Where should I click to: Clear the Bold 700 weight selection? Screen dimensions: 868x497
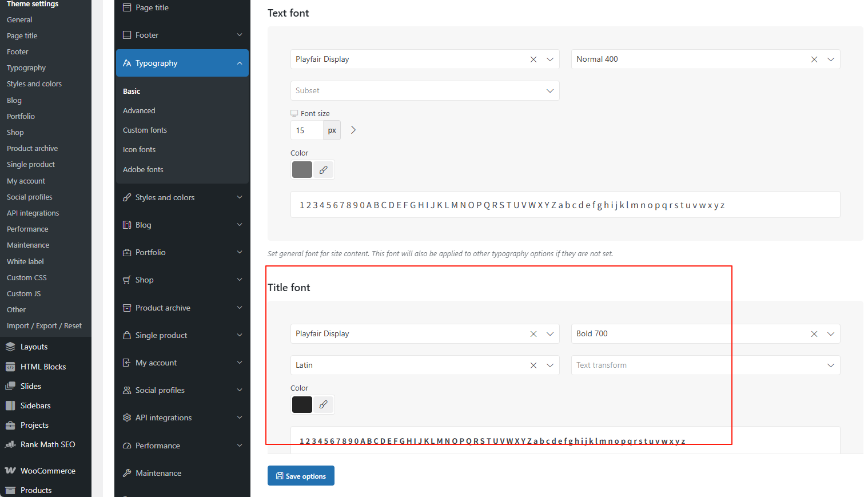814,334
